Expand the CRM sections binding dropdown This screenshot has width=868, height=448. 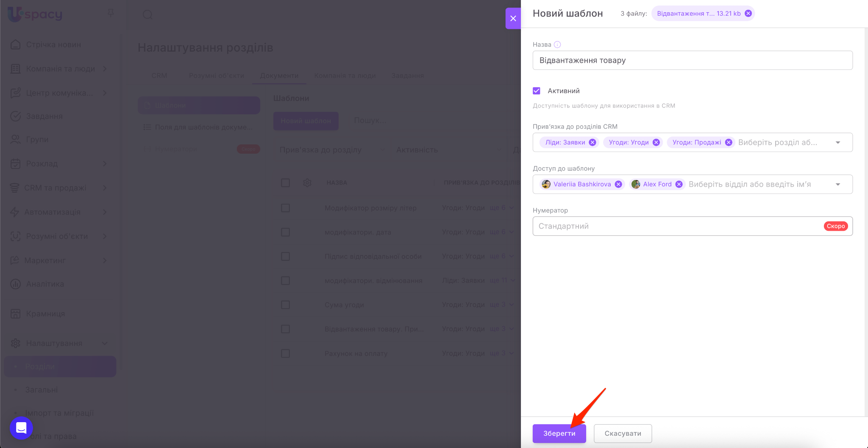[837, 143]
